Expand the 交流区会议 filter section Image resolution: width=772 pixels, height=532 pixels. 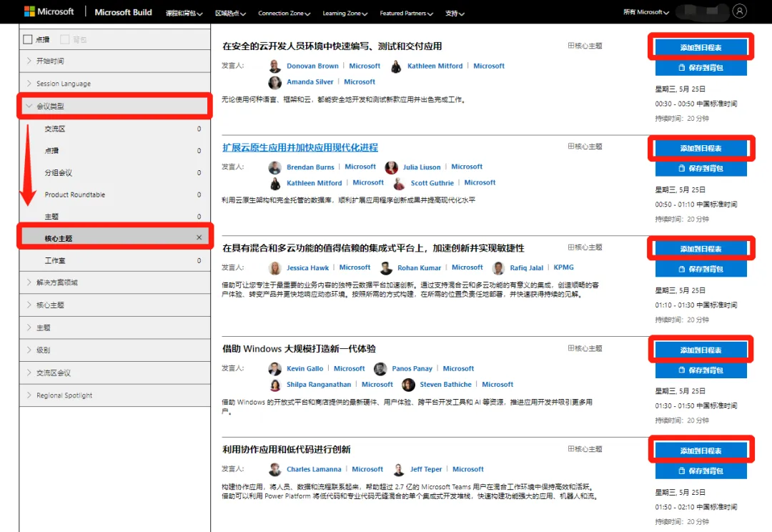coord(114,373)
